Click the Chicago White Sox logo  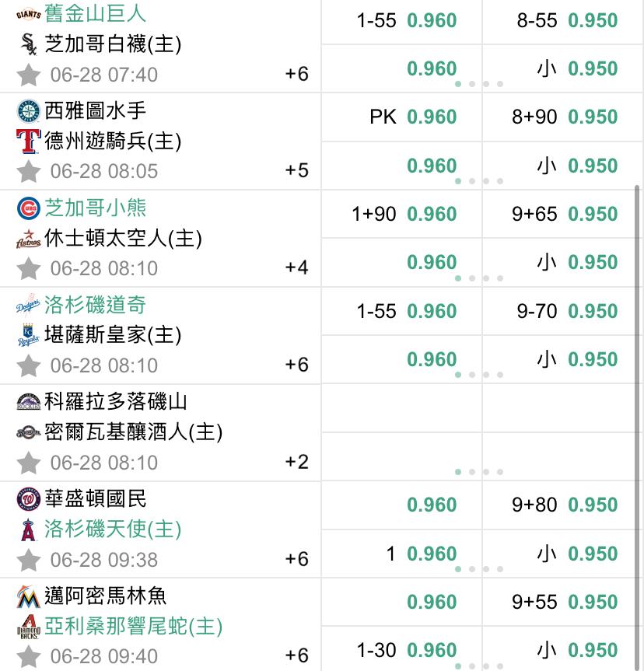[x=29, y=44]
